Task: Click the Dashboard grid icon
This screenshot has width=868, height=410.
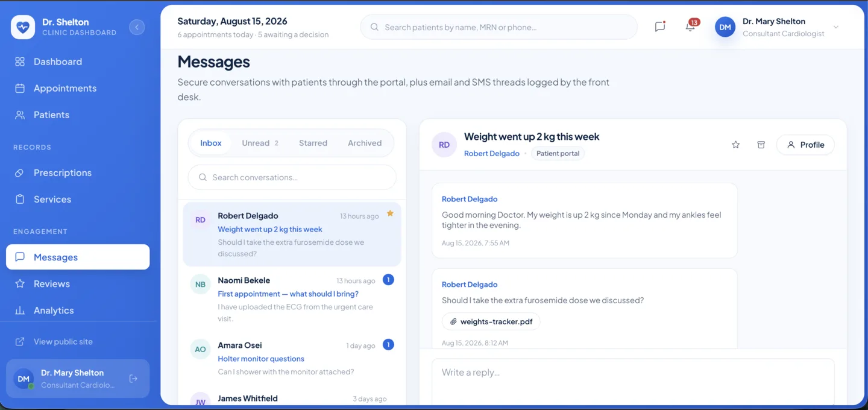Action: coord(20,61)
